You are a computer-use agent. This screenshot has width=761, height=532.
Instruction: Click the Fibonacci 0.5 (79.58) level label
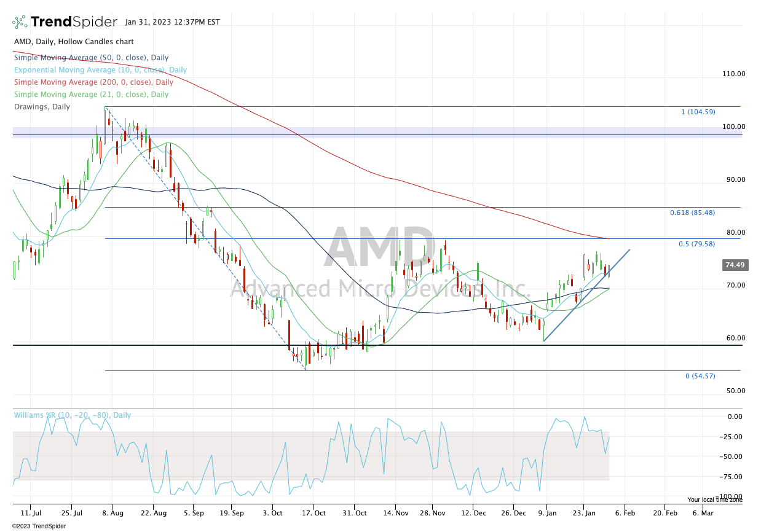(696, 244)
